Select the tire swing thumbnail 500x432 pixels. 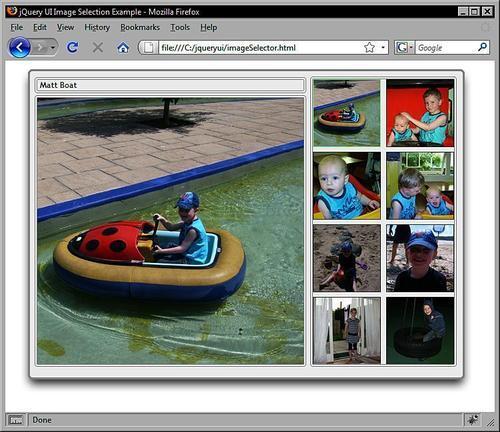[x=420, y=331]
